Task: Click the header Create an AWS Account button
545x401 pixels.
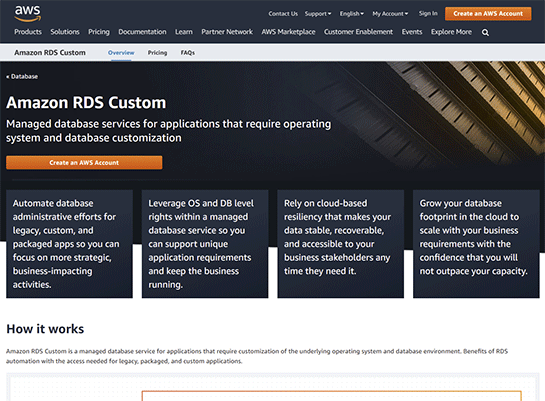Action: 488,14
